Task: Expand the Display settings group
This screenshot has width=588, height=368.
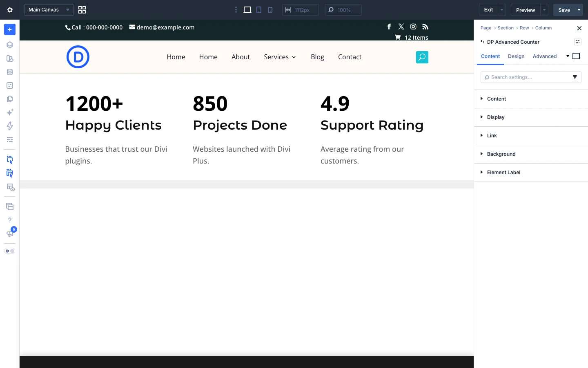Action: point(531,117)
